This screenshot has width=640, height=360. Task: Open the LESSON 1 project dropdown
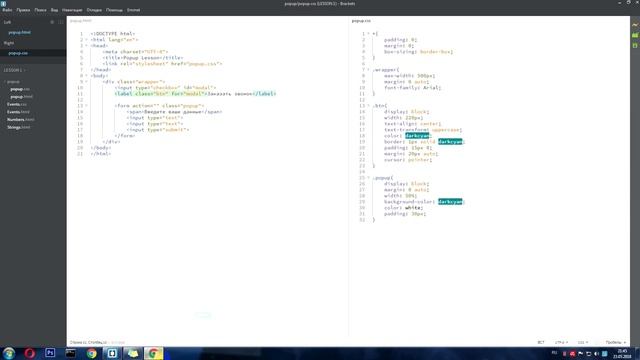click(x=15, y=70)
